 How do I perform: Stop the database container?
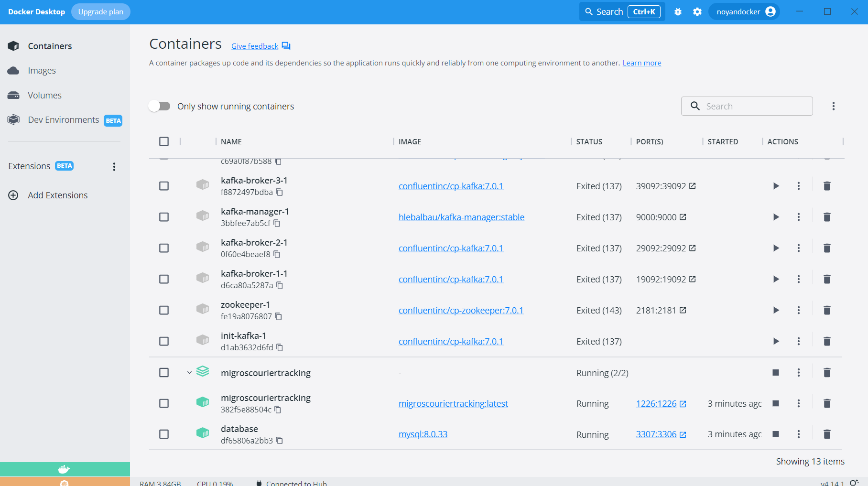pyautogui.click(x=776, y=434)
